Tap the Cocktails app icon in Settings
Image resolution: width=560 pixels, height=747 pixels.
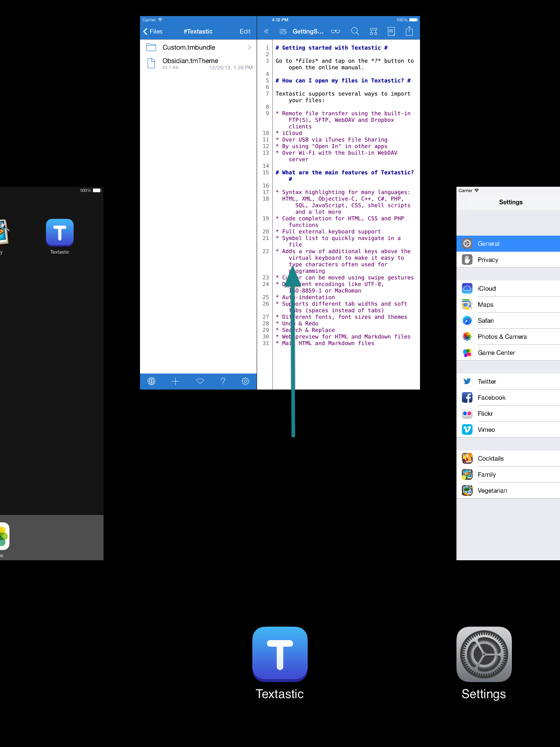(467, 458)
